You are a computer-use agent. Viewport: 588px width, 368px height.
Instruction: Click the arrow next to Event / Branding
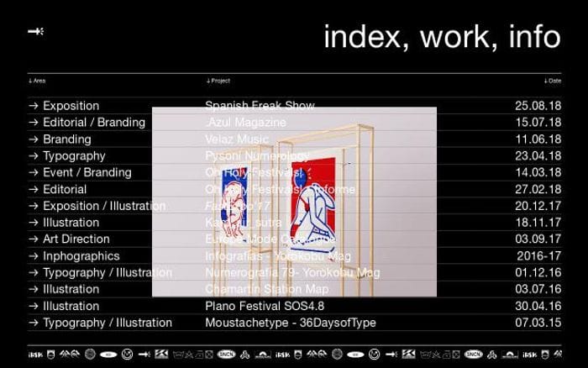click(x=34, y=172)
